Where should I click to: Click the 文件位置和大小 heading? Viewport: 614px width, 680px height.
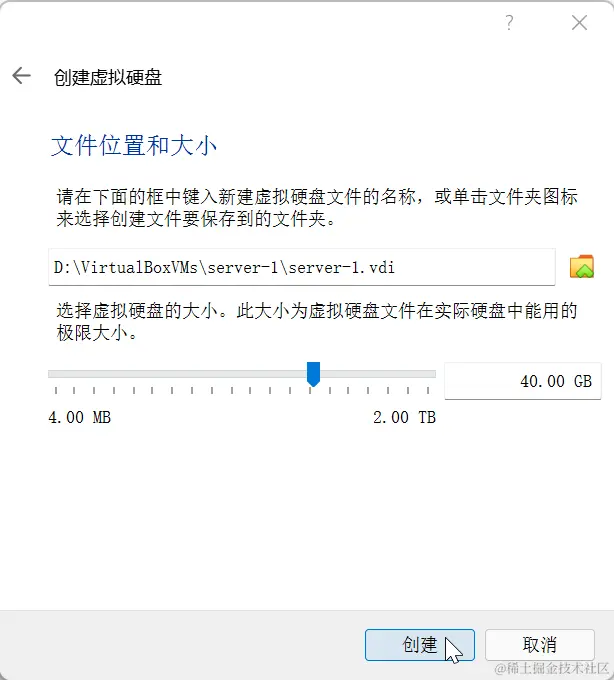(x=134, y=145)
